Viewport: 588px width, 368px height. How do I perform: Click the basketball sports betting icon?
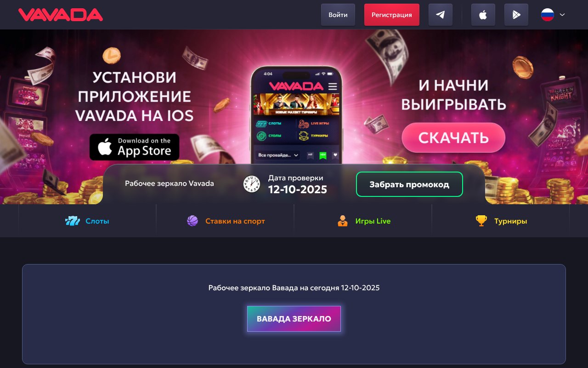[192, 221]
